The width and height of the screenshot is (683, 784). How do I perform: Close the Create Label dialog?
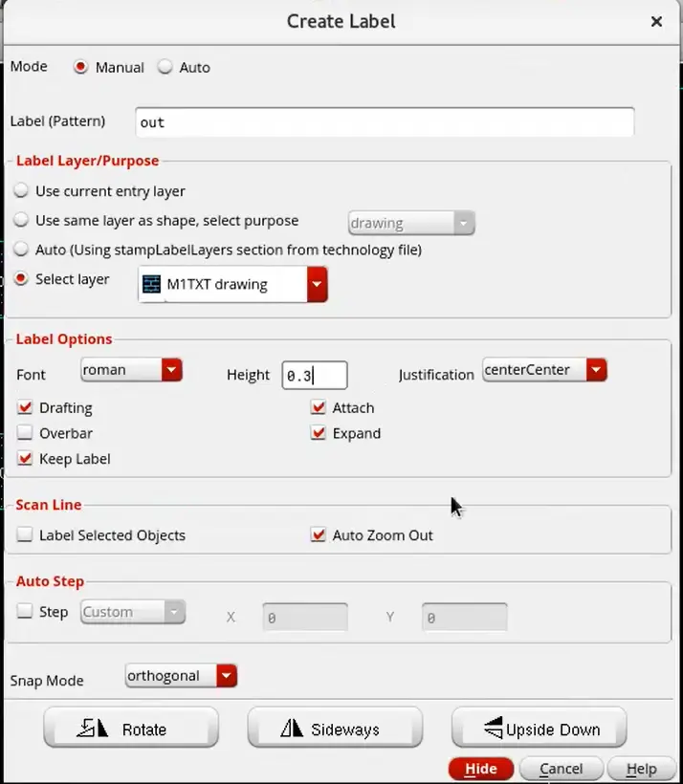[656, 21]
